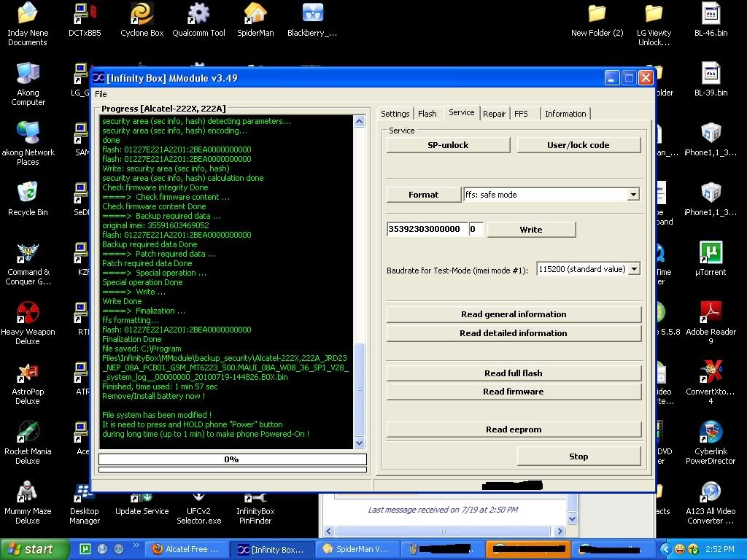Launch the DCTxBB5 desktop shortcut

(85, 20)
